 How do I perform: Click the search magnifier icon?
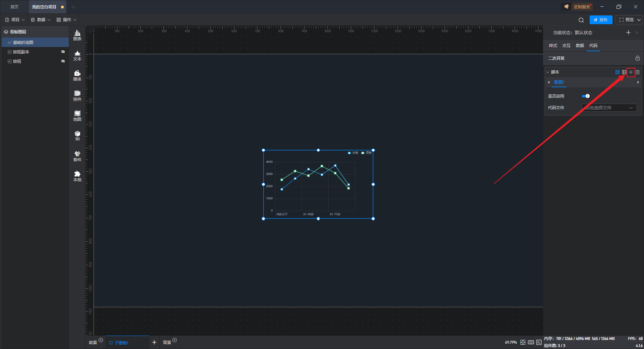point(581,20)
